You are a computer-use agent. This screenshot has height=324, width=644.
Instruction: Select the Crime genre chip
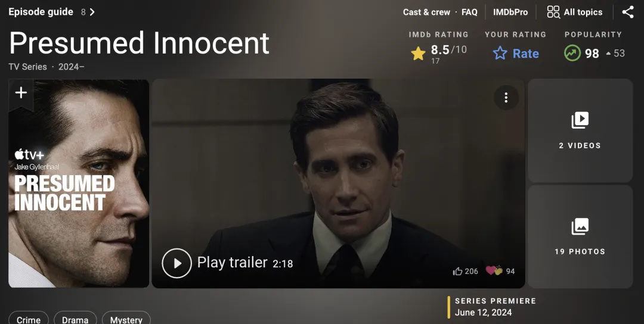pos(29,319)
